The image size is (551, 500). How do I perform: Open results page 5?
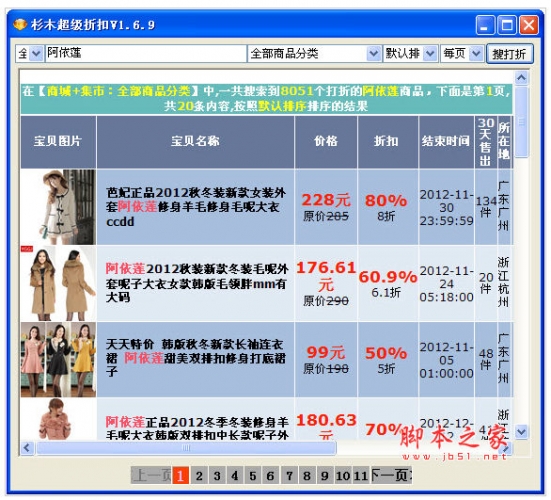[253, 476]
